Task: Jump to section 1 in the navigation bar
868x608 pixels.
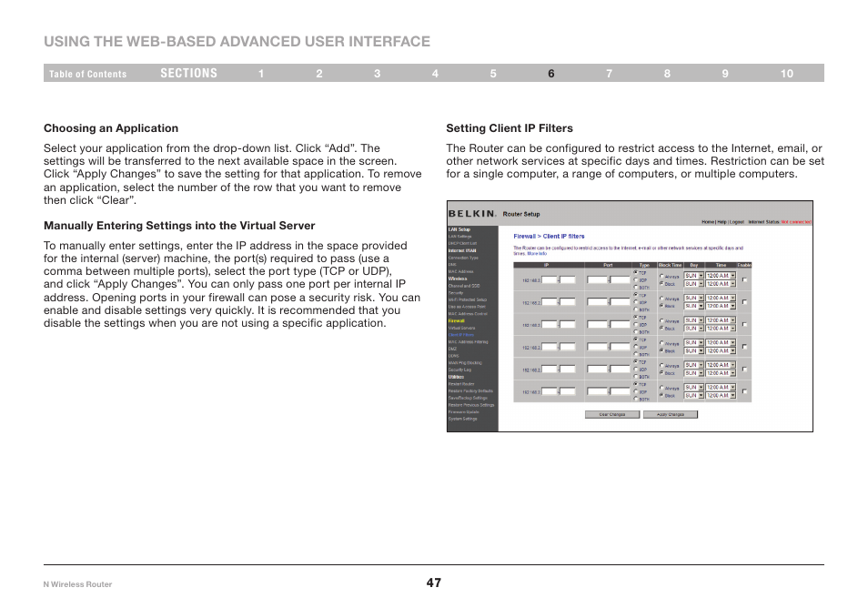Action: click(x=261, y=74)
